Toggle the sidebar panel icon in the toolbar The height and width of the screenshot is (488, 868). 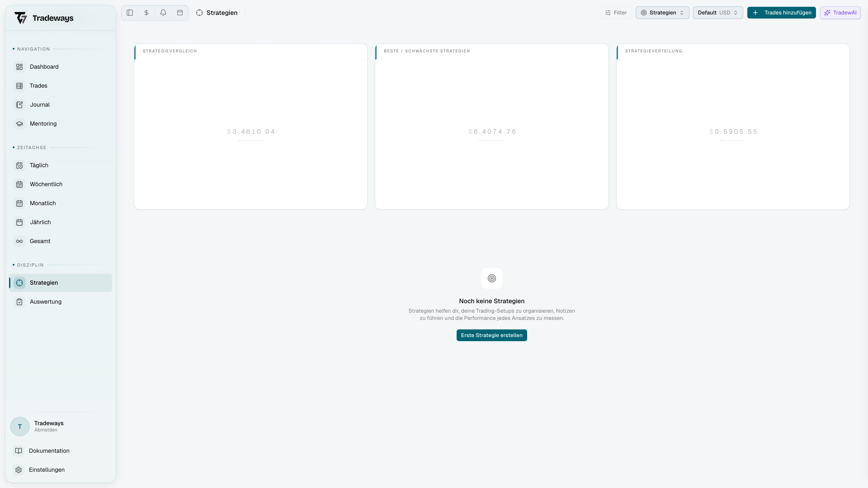click(x=130, y=12)
